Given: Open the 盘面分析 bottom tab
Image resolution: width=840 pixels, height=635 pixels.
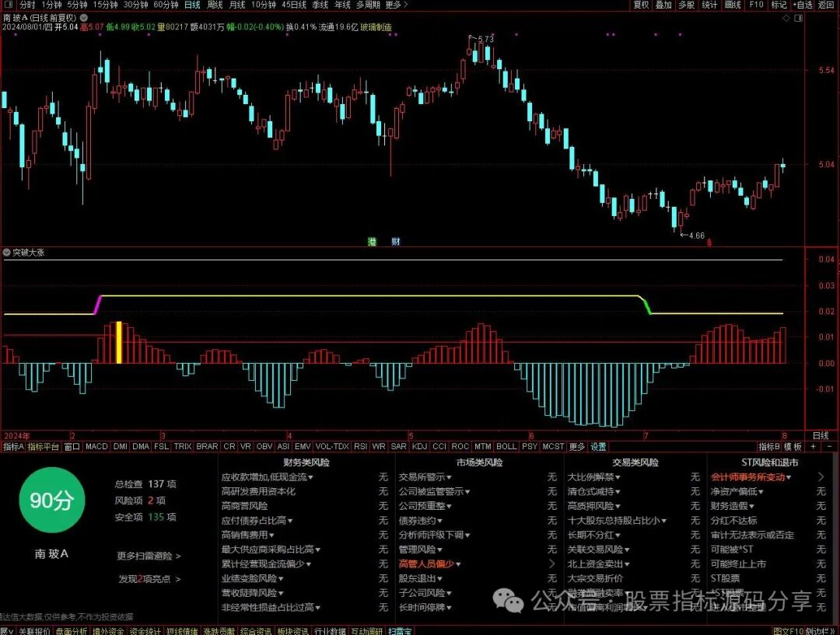Looking at the screenshot, I should tap(72, 631).
